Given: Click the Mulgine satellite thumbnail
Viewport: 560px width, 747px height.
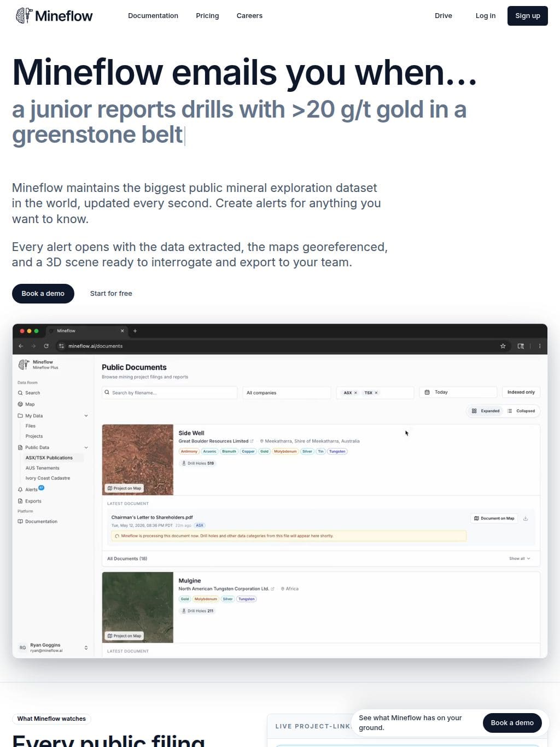Looking at the screenshot, I should [x=138, y=607].
